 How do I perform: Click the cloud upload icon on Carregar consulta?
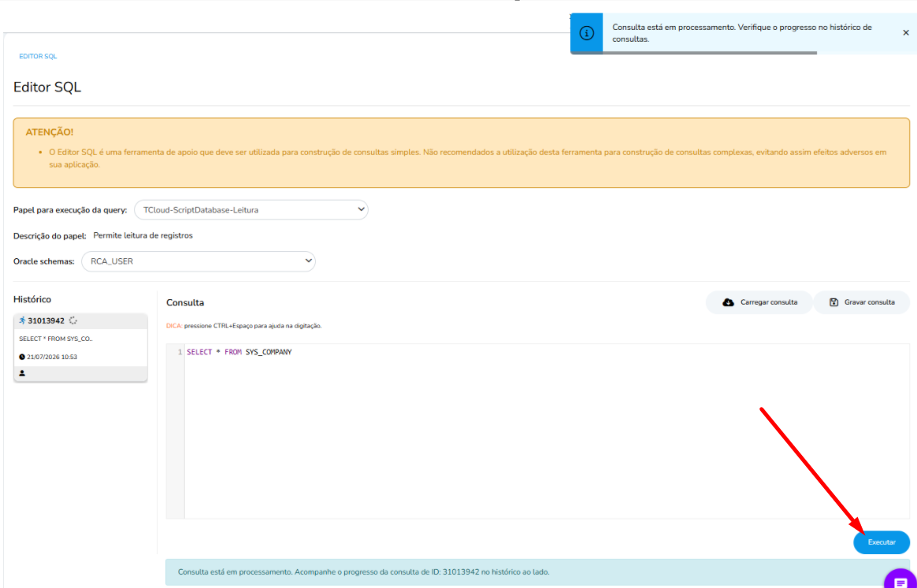(x=728, y=302)
